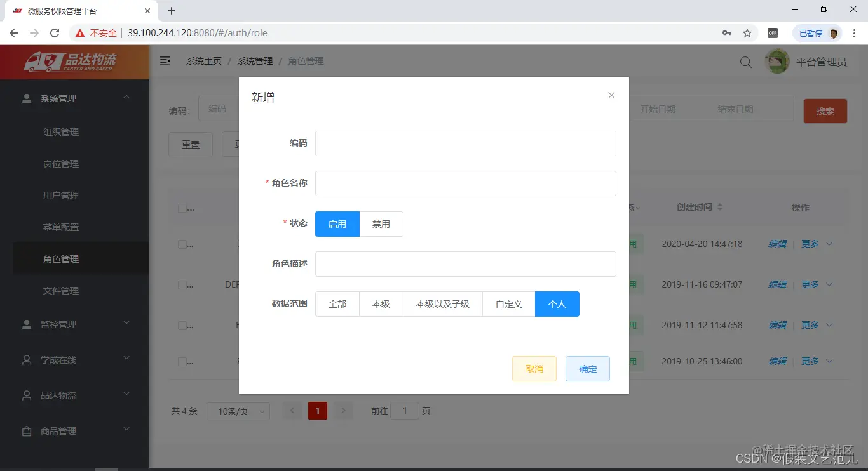Click the 平台管理员 avatar icon
Image resolution: width=868 pixels, height=471 pixels.
[x=776, y=61]
